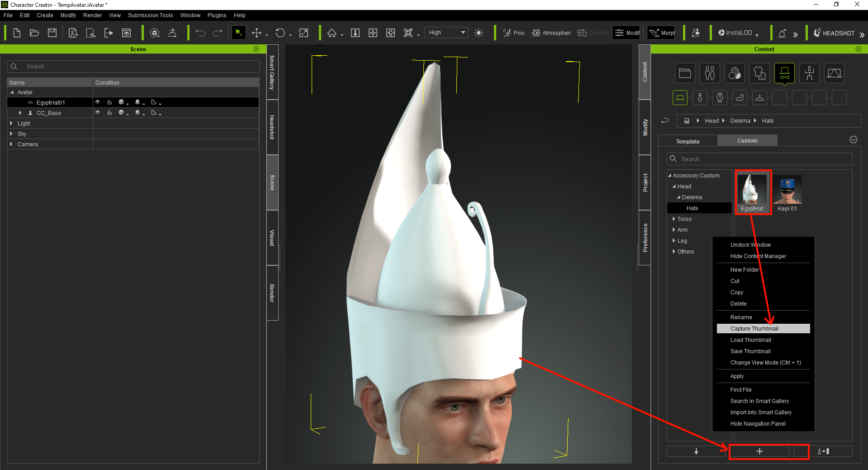Click the Undo arrow icon
Image resolution: width=868 pixels, height=470 pixels.
coord(200,33)
